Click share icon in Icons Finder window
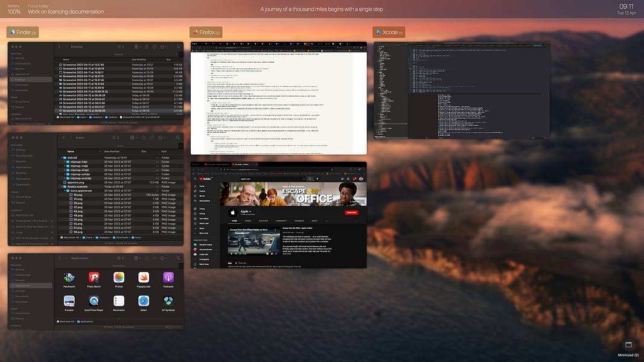644x362 pixels. coord(144,138)
